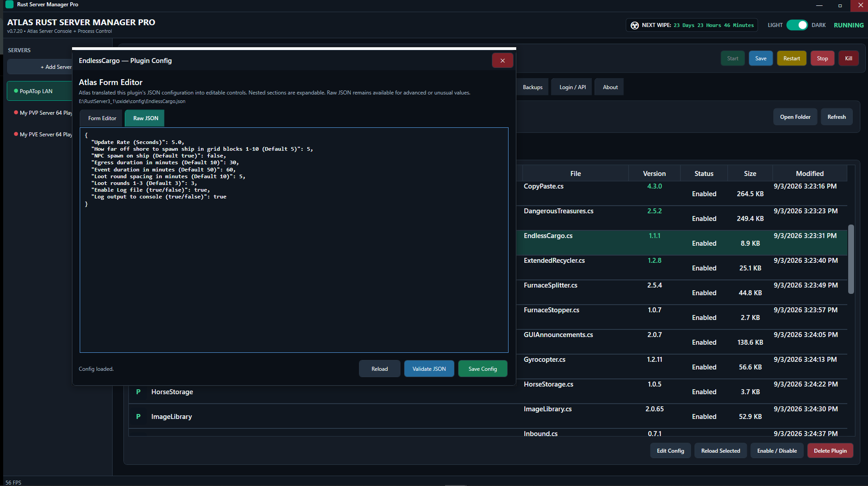The width and height of the screenshot is (868, 486).
Task: Open the About tab
Action: point(610,87)
